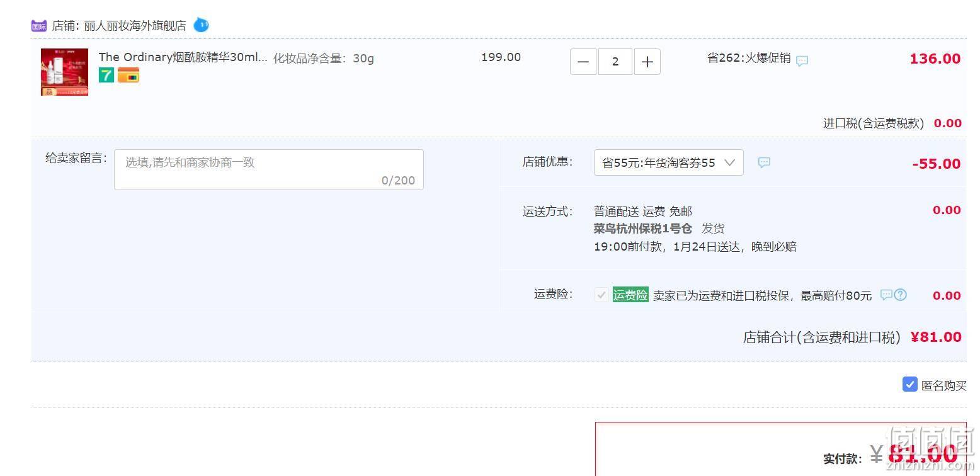Click comment icon beside the coupon dropdown
The width and height of the screenshot is (980, 476).
[764, 162]
